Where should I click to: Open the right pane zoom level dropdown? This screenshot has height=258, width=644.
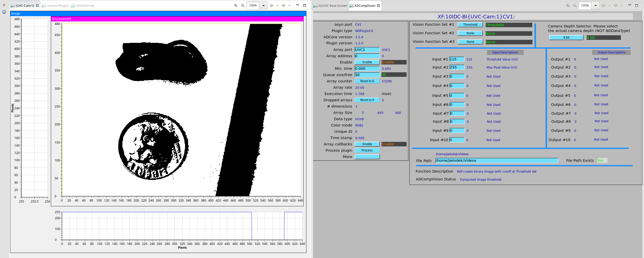595,6
